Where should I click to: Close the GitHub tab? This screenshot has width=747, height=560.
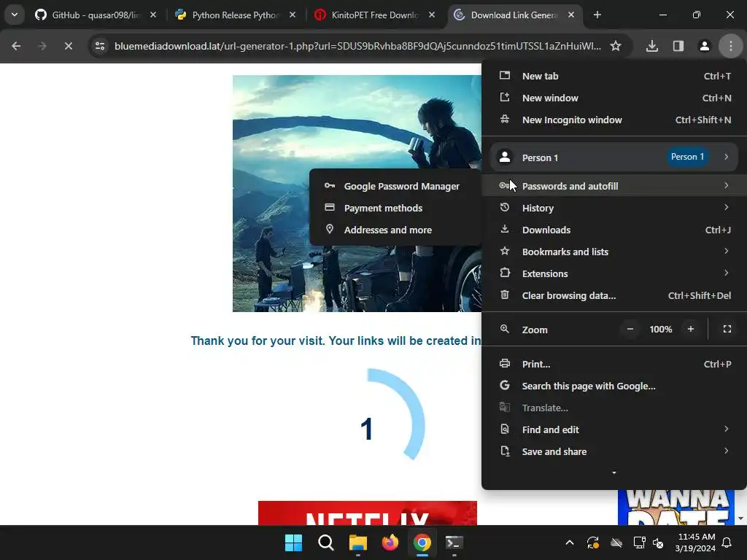153,15
